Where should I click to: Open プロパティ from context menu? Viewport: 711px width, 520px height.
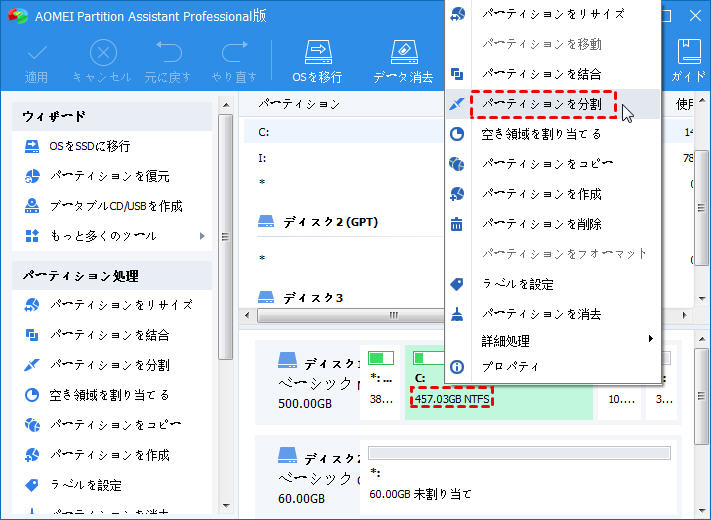click(x=553, y=366)
